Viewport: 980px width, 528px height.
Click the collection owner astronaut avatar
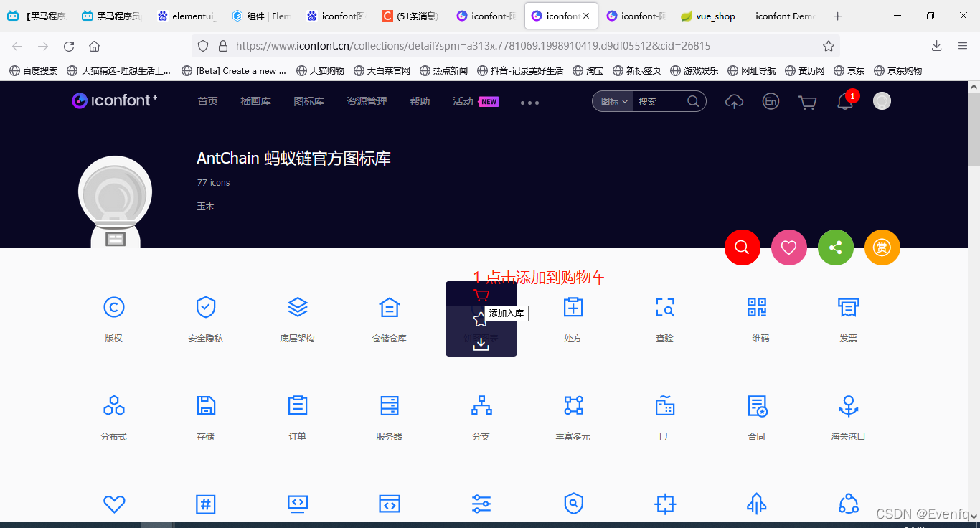116,201
